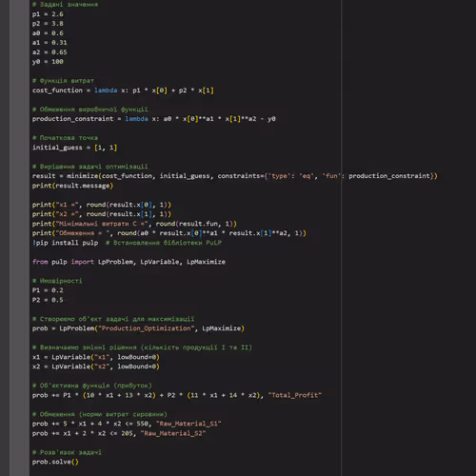Click the x1 = LpVariable definition
This screenshot has height=476, width=476.
[x=96, y=357]
